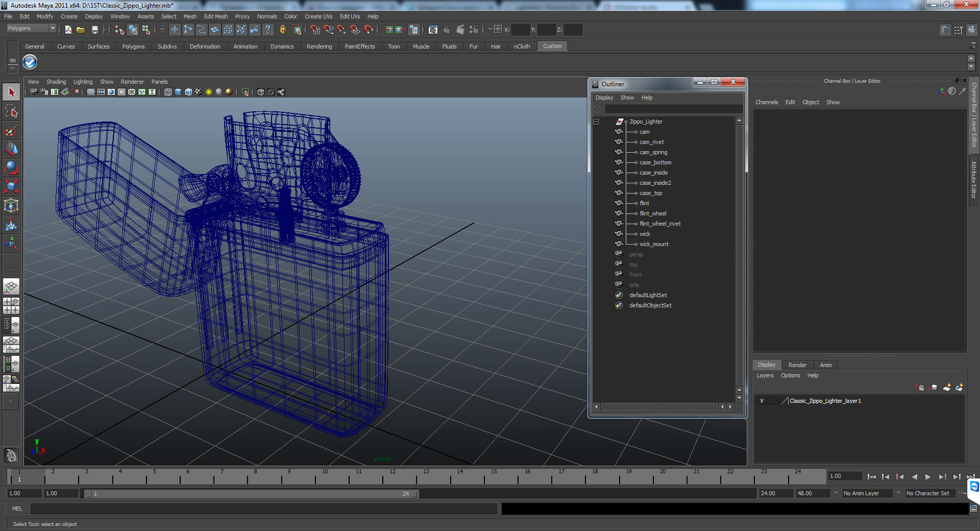Toggle Make Live magnet

(x=369, y=30)
